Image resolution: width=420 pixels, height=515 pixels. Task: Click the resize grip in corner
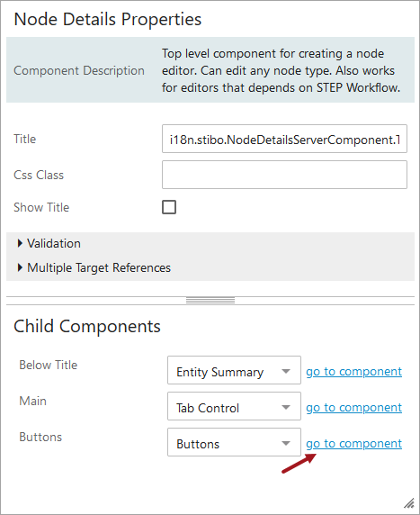[409, 503]
